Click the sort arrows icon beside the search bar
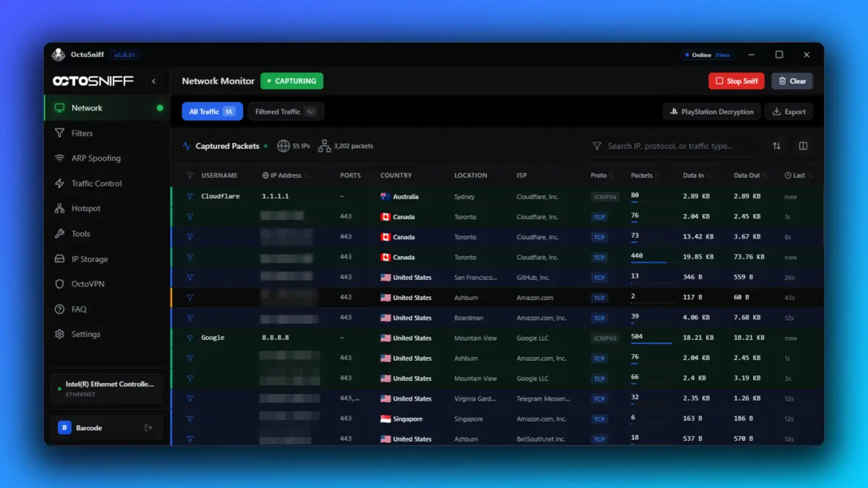868x488 pixels. coord(776,145)
